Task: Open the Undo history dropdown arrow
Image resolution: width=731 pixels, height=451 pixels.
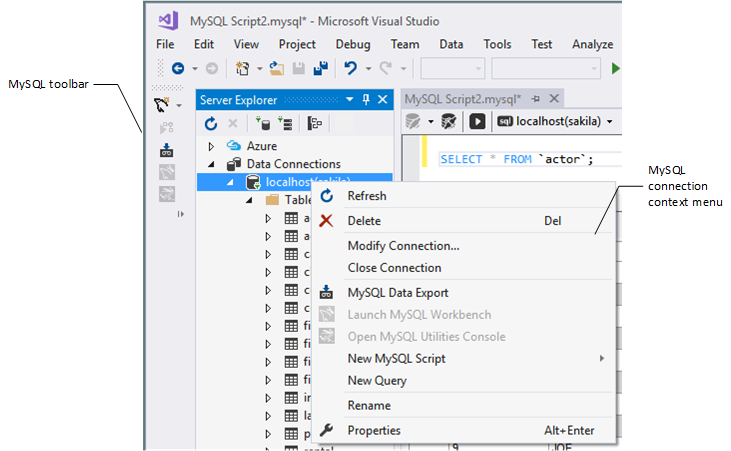Action: [x=368, y=69]
